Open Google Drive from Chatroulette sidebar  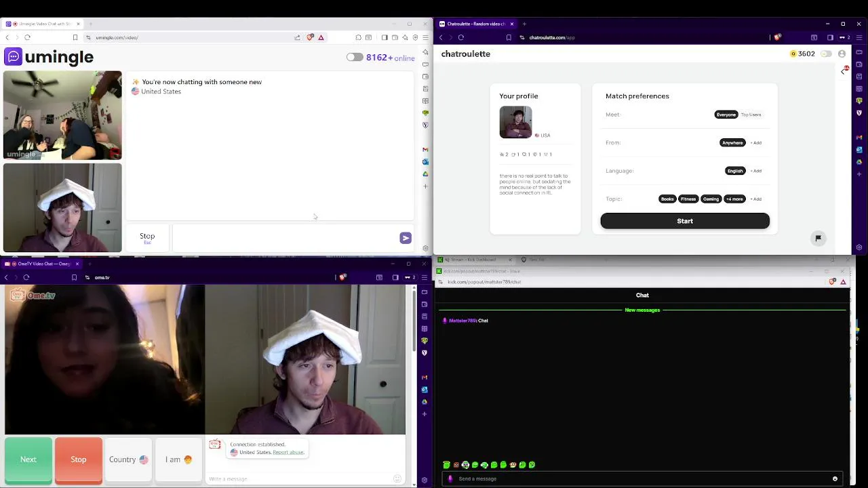pos(859,162)
